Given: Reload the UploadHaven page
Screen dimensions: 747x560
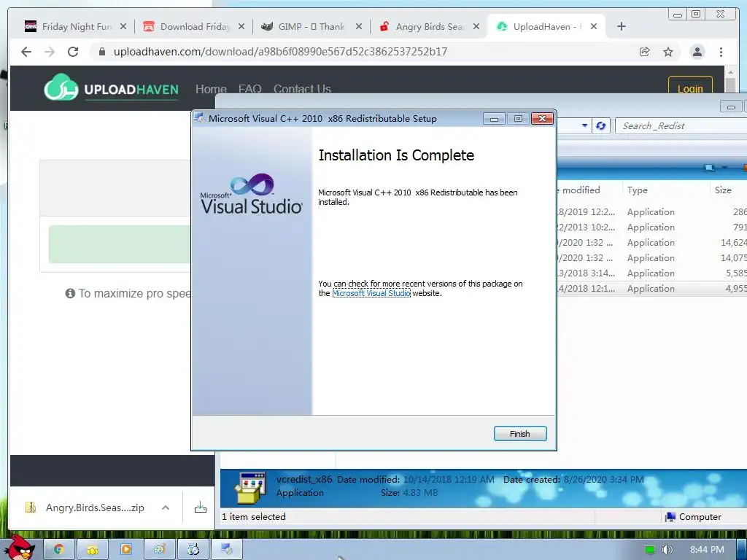Looking at the screenshot, I should point(73,52).
